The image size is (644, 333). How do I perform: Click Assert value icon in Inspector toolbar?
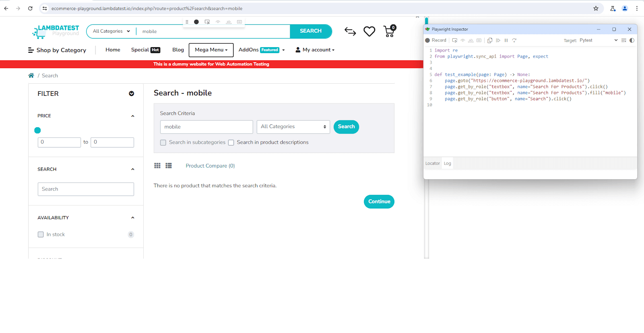tap(479, 40)
